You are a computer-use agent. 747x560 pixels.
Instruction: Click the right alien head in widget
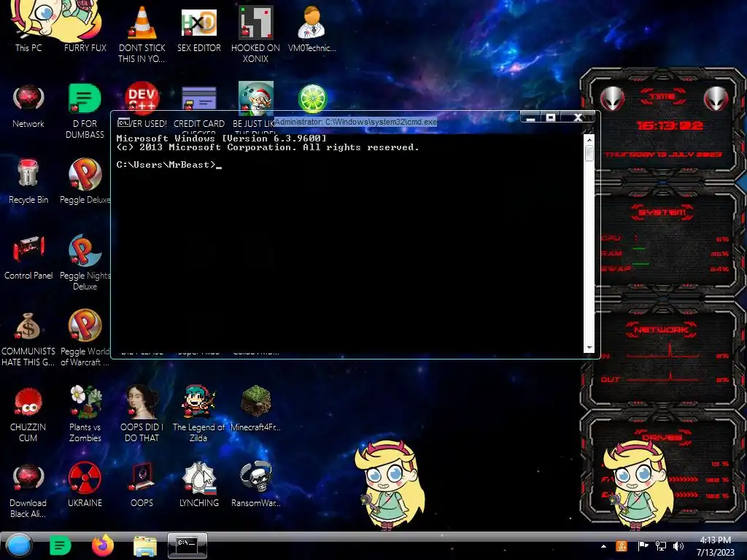[x=716, y=98]
